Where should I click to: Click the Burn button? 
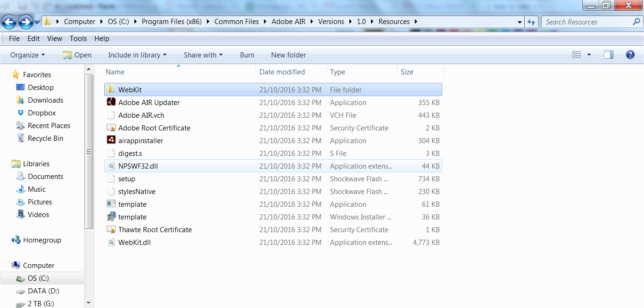[247, 55]
